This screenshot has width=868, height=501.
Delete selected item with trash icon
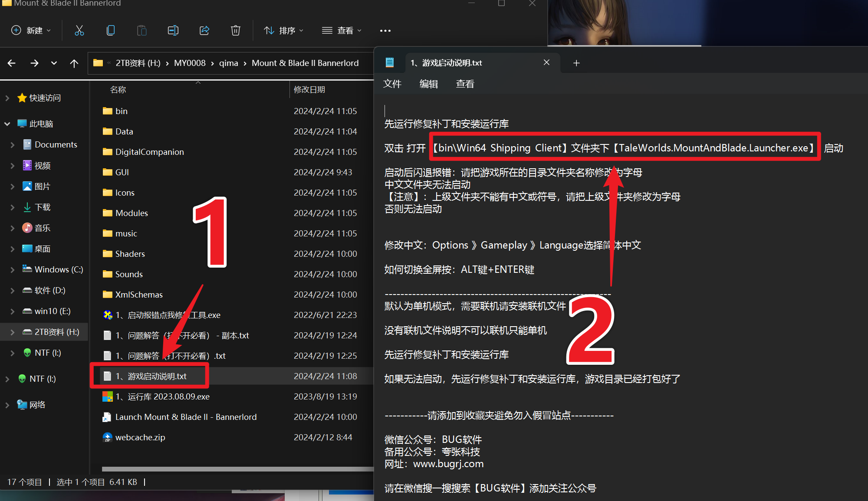point(236,30)
